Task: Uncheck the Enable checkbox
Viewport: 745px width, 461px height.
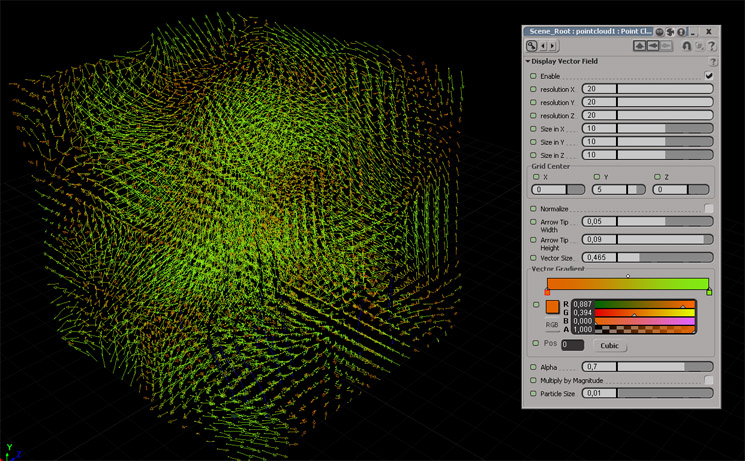Action: 709,76
